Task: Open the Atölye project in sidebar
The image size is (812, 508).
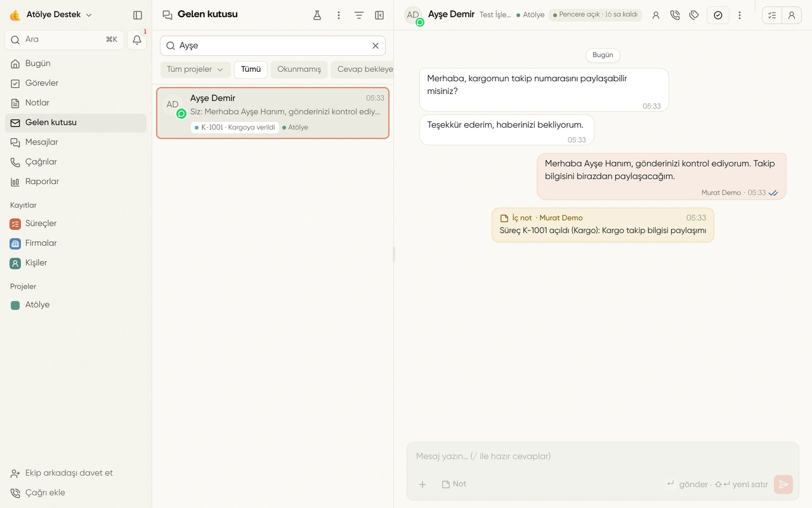Action: coord(75,305)
